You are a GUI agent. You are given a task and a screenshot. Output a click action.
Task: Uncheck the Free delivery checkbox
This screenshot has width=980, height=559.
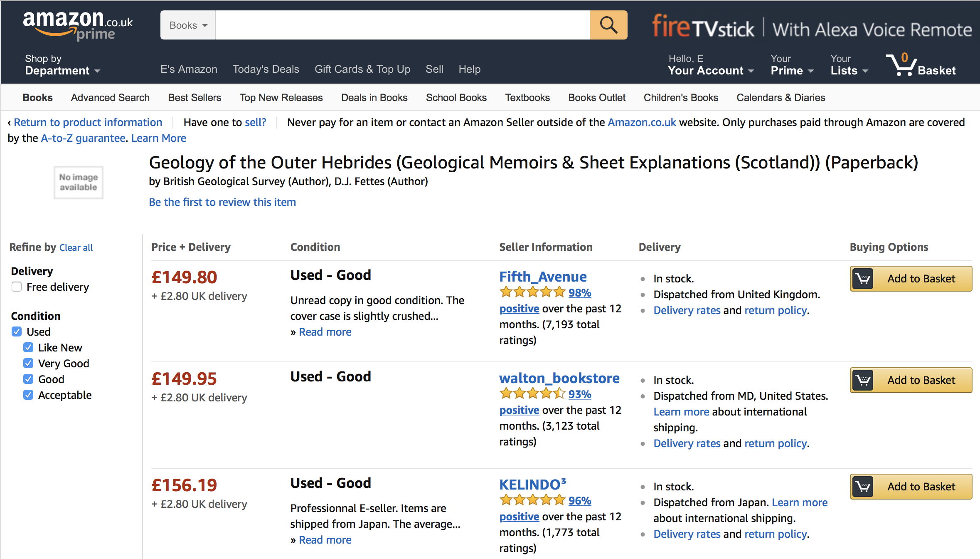click(x=16, y=287)
